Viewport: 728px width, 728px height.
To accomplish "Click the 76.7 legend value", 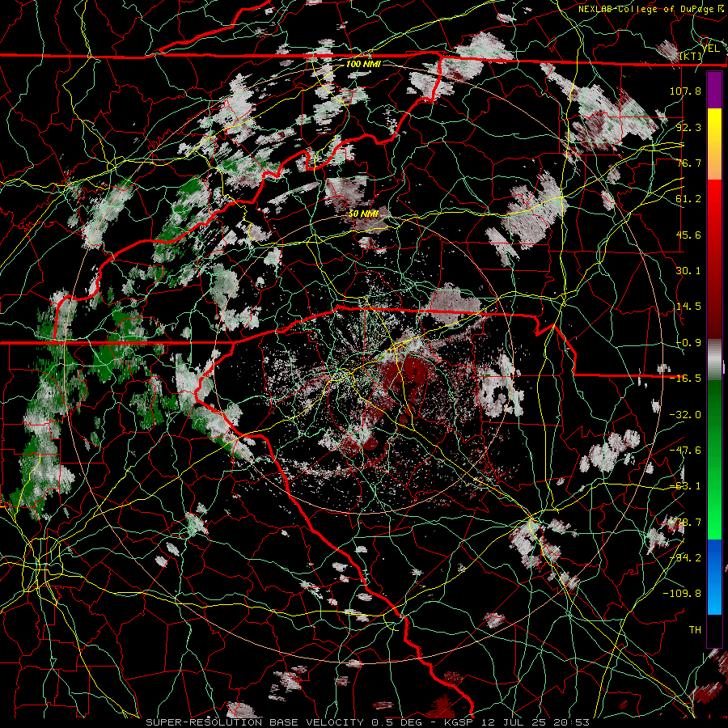I will pyautogui.click(x=688, y=163).
